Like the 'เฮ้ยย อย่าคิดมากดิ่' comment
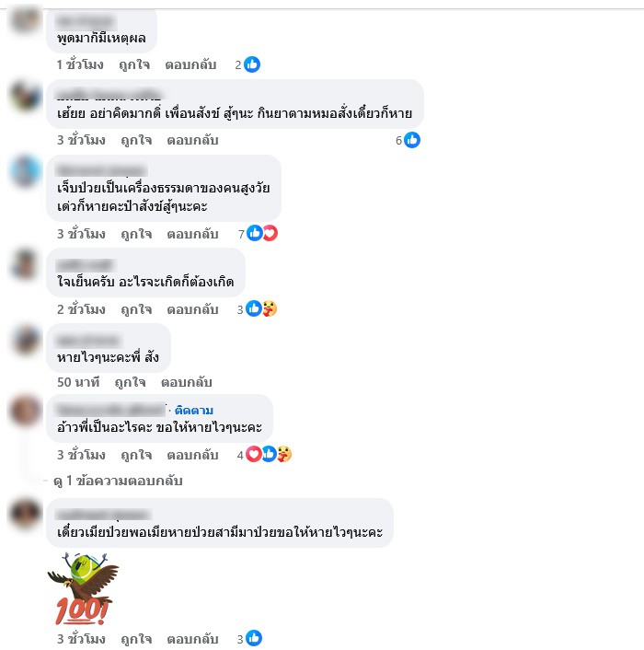Screen dimensions: 644x650 [136, 141]
